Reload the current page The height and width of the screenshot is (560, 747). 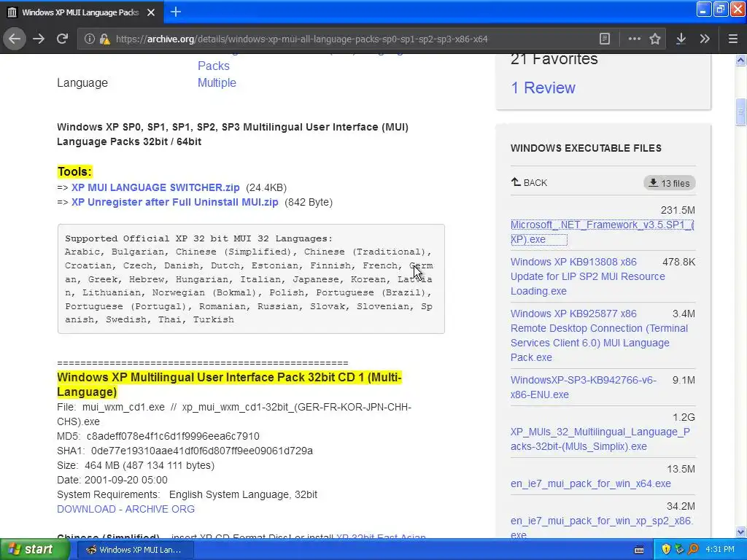coord(63,39)
